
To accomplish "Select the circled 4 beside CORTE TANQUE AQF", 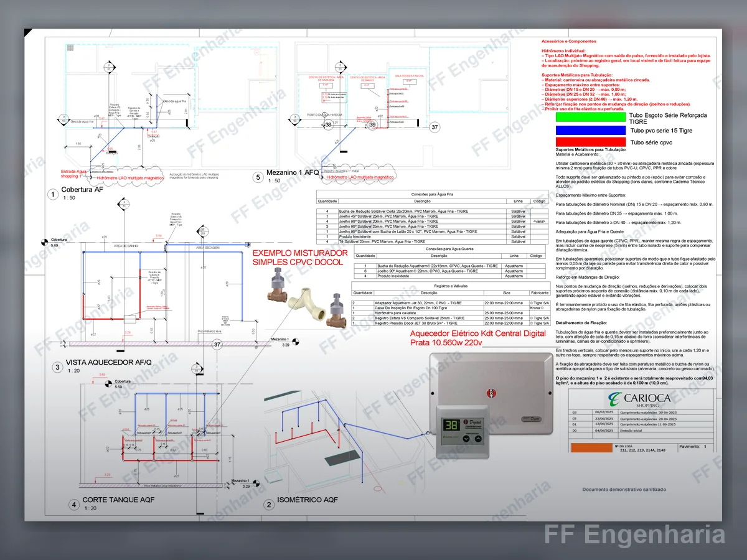I will click(x=74, y=504).
